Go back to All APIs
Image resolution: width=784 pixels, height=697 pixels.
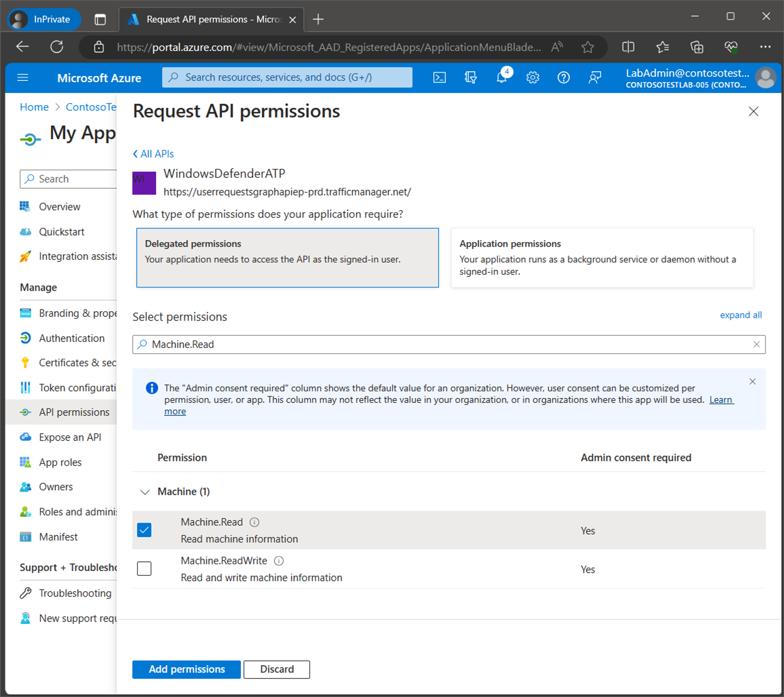153,154
